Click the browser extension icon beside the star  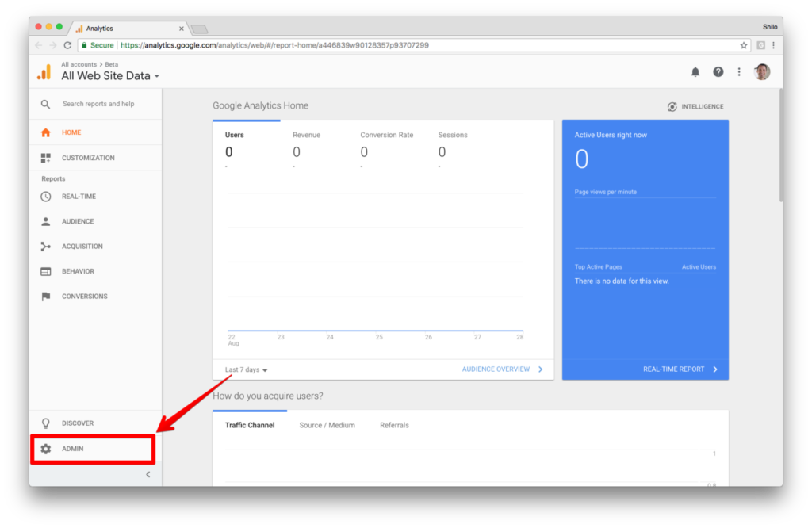(760, 45)
